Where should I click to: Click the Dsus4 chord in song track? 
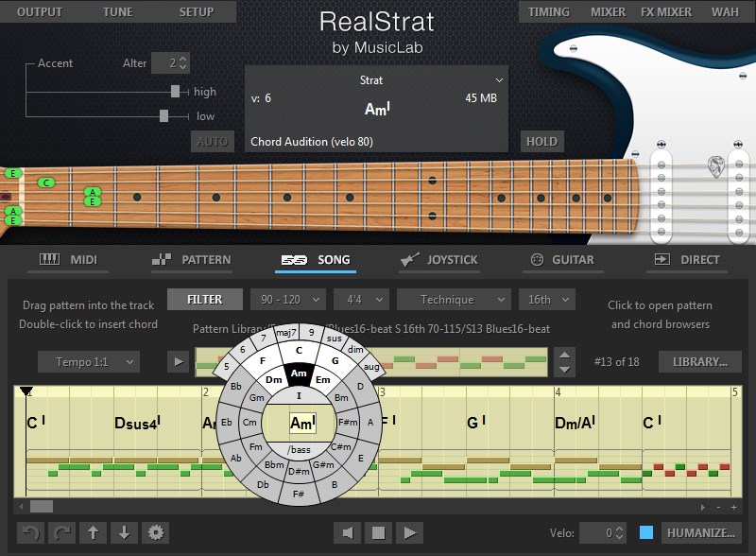(137, 423)
